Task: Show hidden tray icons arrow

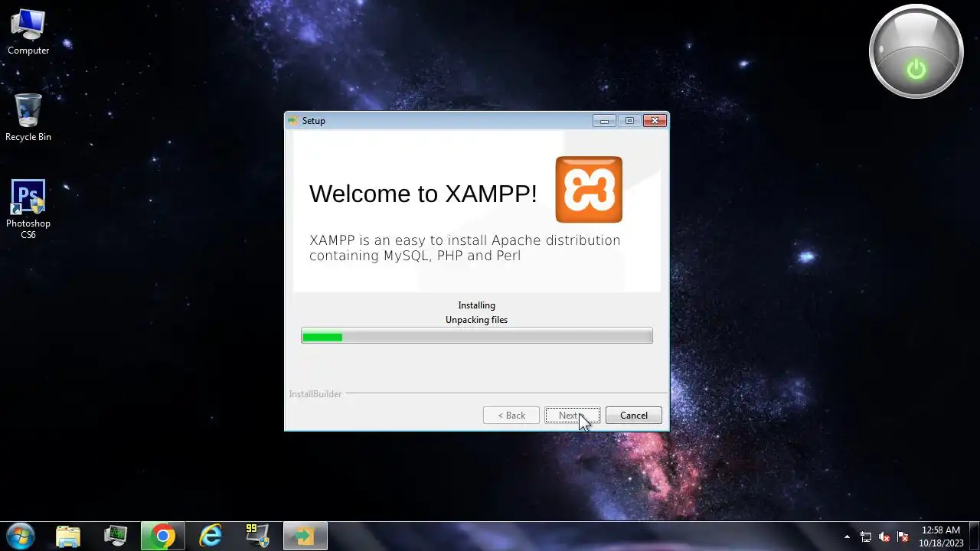Action: (847, 536)
